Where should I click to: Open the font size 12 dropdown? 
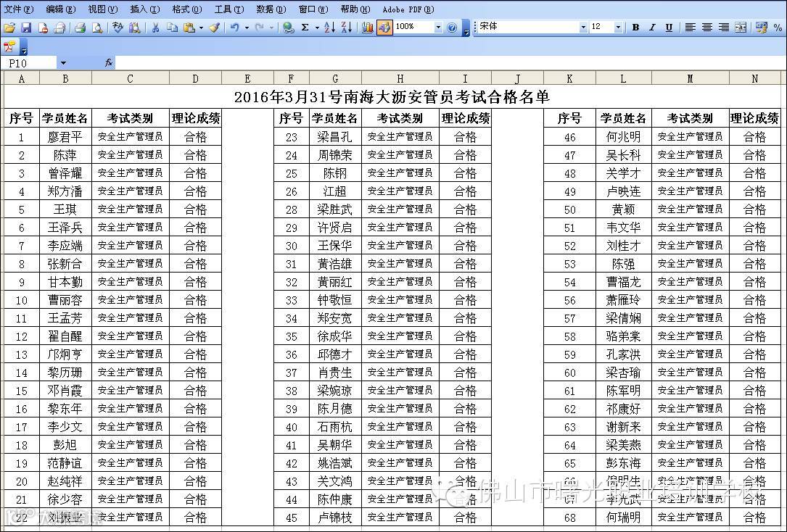pyautogui.click(x=618, y=28)
